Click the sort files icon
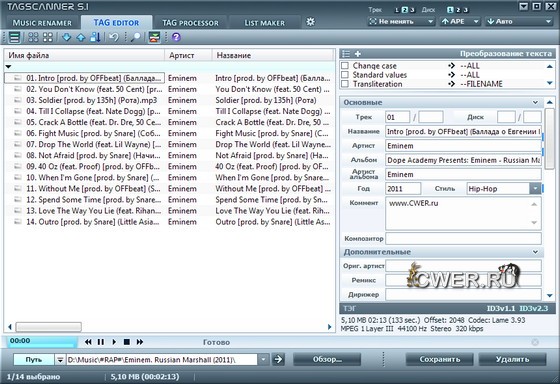 95,37
